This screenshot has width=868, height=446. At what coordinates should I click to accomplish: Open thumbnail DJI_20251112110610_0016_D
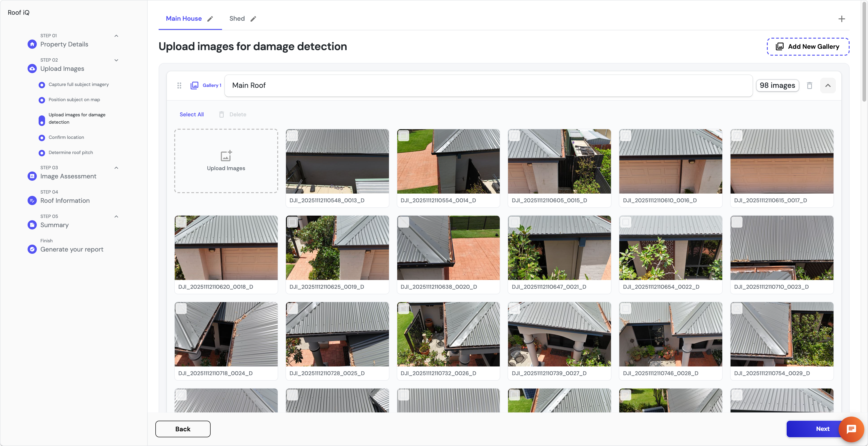(671, 161)
